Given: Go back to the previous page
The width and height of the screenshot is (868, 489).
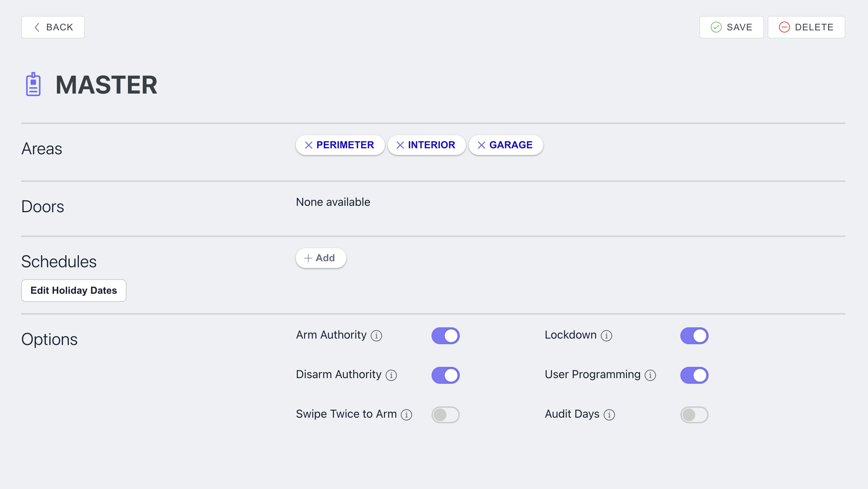Looking at the screenshot, I should [x=53, y=27].
